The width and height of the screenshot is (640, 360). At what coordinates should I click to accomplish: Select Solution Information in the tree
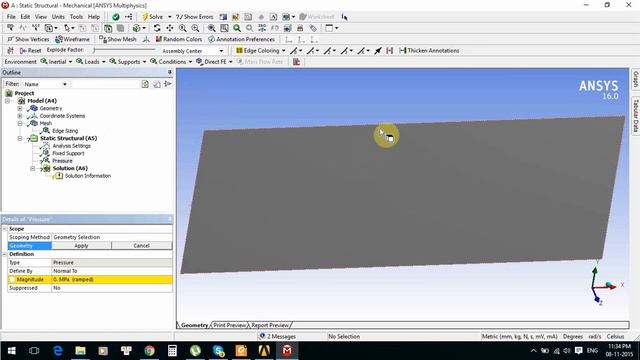[x=88, y=176]
